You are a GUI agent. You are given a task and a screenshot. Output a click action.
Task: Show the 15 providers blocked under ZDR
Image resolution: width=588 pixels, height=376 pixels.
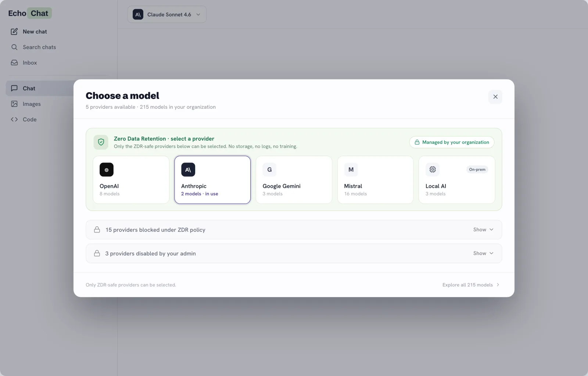click(x=483, y=230)
